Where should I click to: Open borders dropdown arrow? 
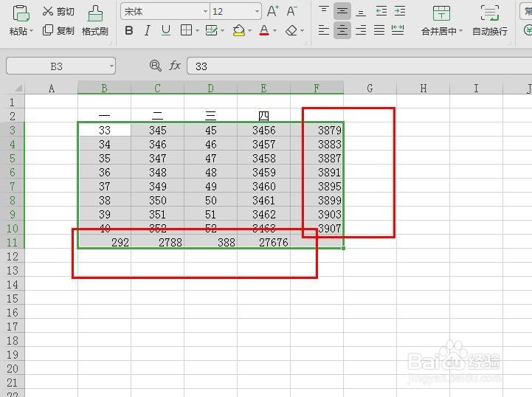(197, 31)
